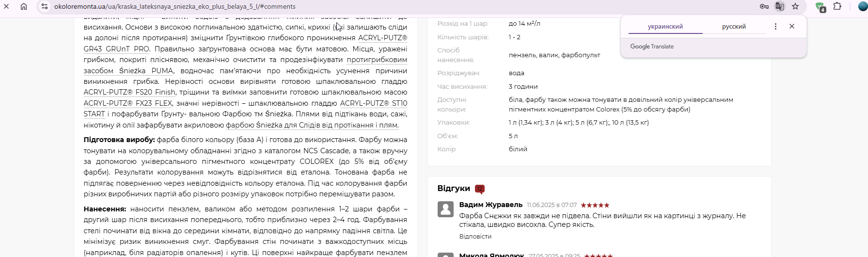The width and height of the screenshot is (868, 257).
Task: Click Вадим Журавель's avatar icon
Action: click(446, 209)
